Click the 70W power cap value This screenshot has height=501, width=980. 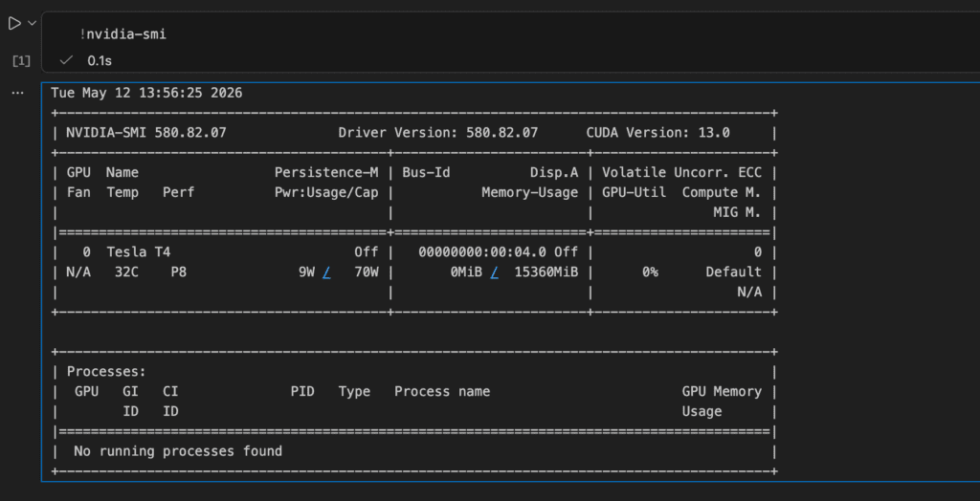click(x=367, y=272)
